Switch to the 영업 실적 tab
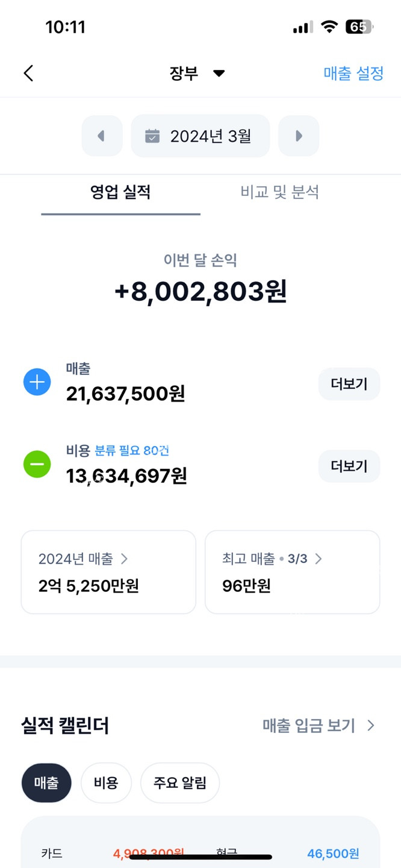This screenshot has width=401, height=868. coord(120,192)
